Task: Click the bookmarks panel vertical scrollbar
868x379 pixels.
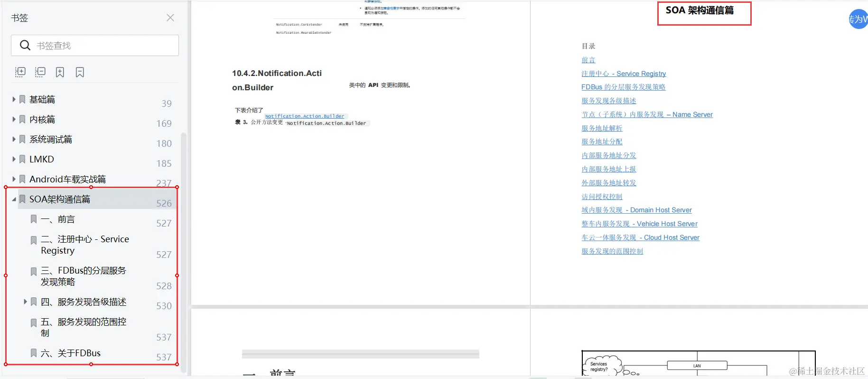Action: click(184, 253)
